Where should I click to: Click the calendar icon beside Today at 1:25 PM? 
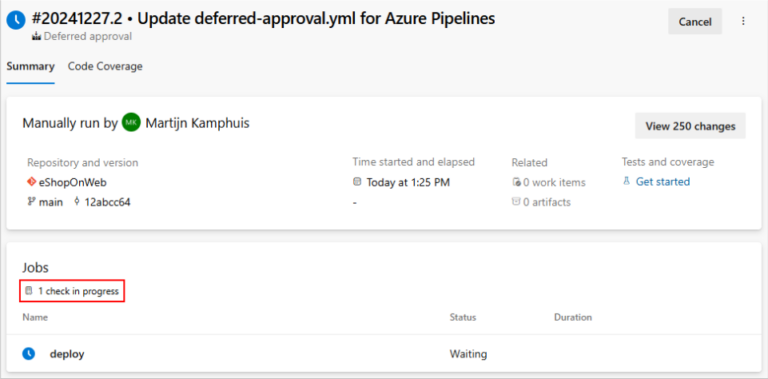(x=357, y=182)
